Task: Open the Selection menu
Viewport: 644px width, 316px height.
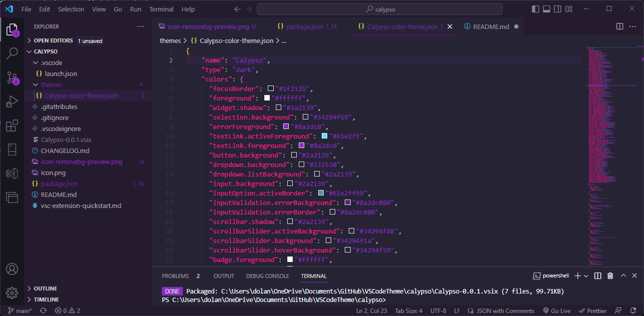Action: pyautogui.click(x=71, y=9)
